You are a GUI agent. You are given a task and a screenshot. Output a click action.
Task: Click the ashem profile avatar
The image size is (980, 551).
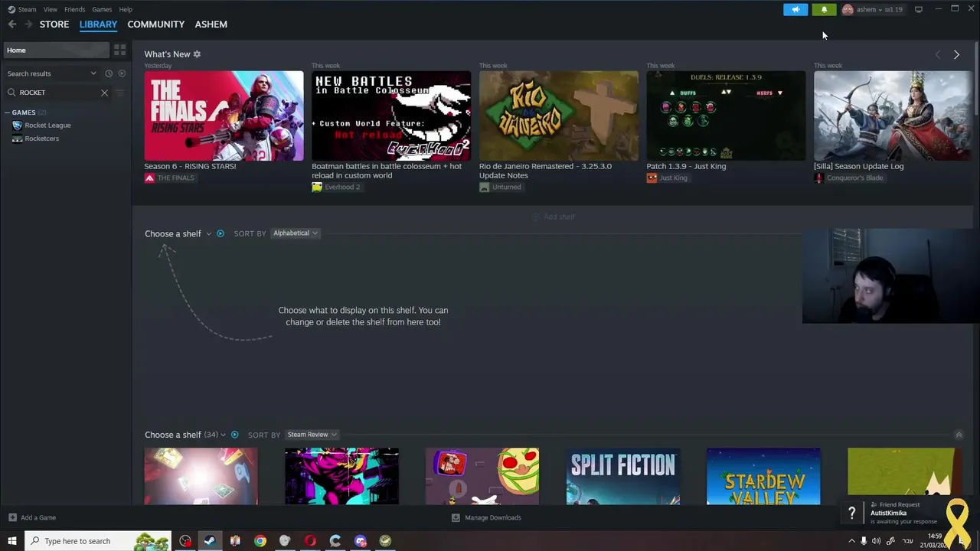pos(848,9)
